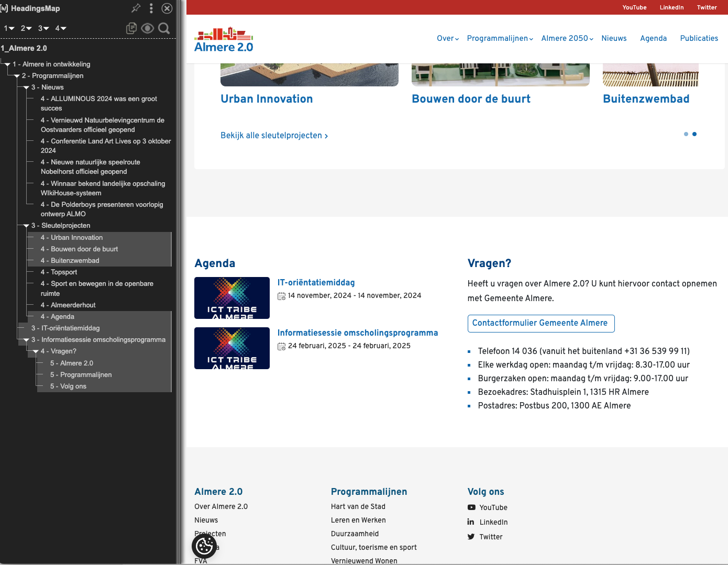Go to Publicaties in top navigation
The width and height of the screenshot is (728, 565).
pos(699,38)
